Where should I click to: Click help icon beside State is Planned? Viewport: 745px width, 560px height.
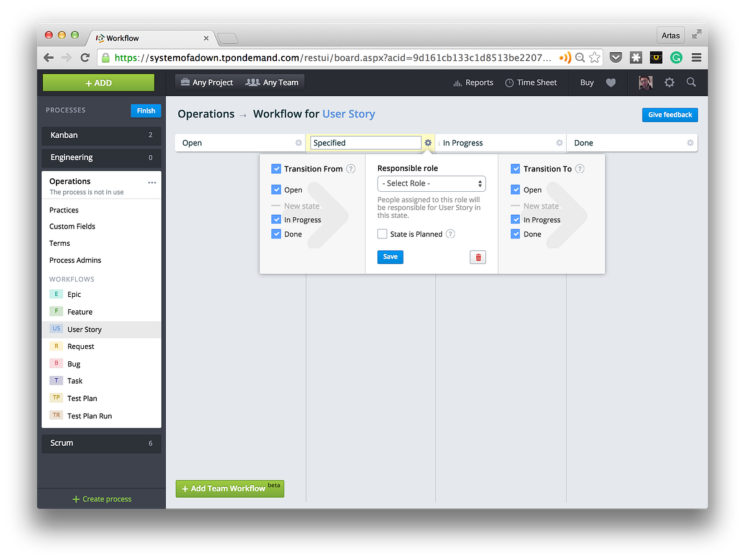(x=451, y=234)
